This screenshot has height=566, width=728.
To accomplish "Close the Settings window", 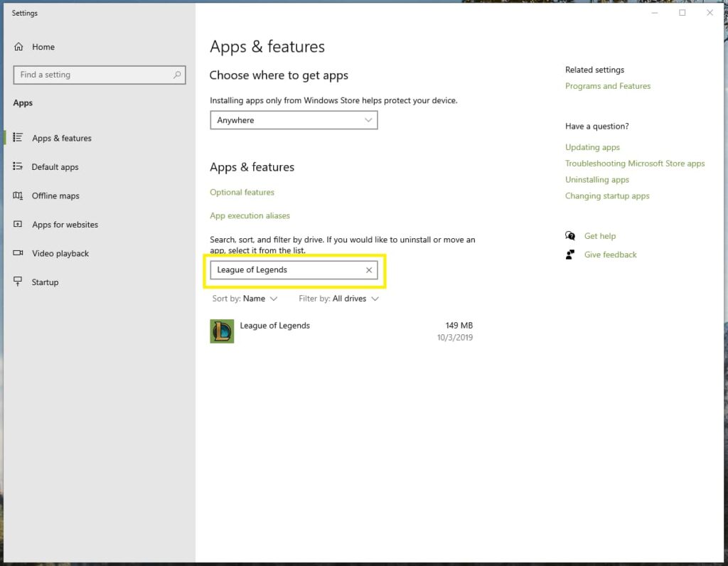I will point(710,13).
